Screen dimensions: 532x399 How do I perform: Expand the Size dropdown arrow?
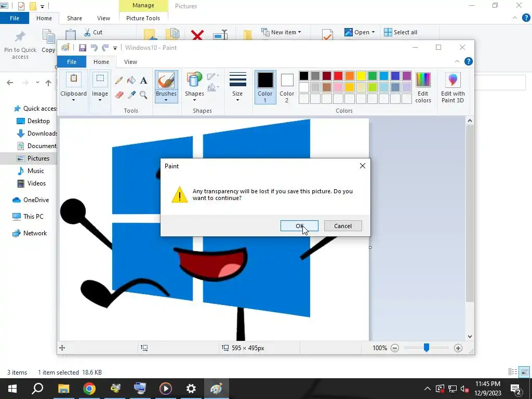[237, 100]
